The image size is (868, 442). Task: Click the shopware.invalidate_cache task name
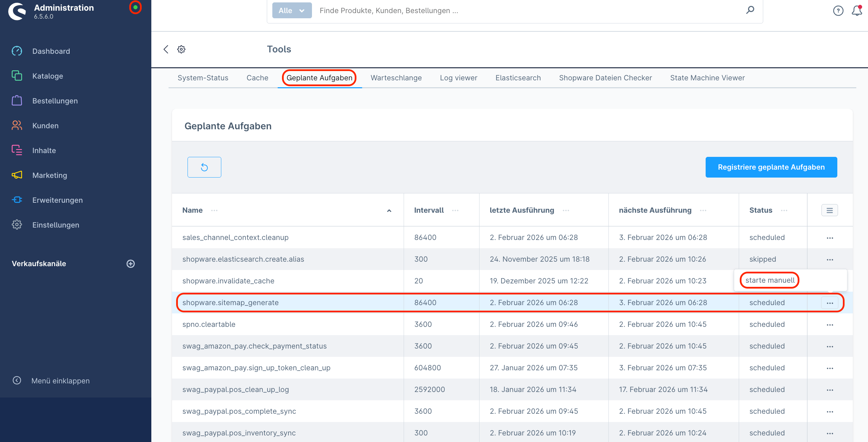[x=228, y=281]
